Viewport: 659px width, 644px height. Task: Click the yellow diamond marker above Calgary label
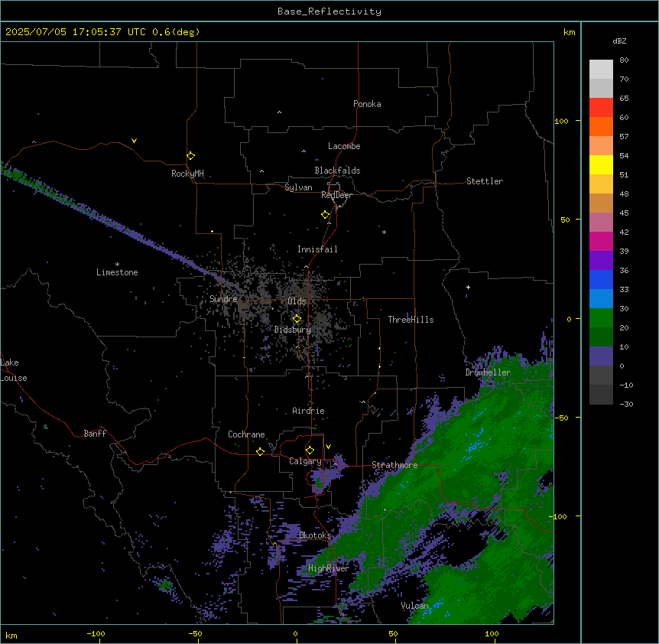(310, 450)
